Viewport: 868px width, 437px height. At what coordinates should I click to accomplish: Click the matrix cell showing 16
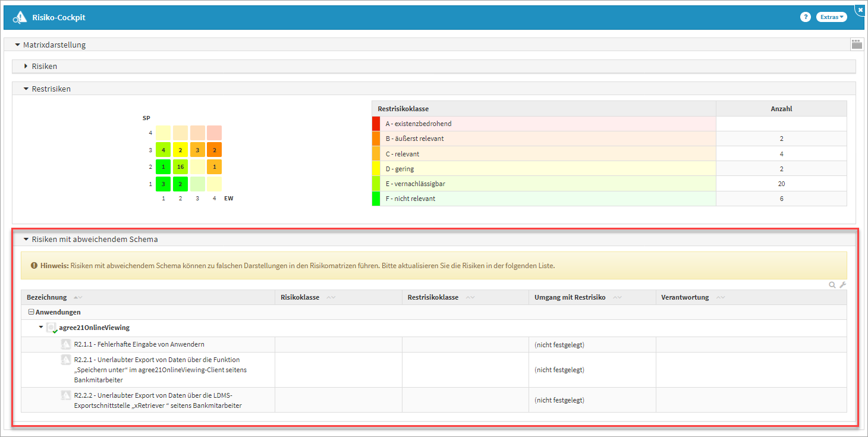(180, 166)
